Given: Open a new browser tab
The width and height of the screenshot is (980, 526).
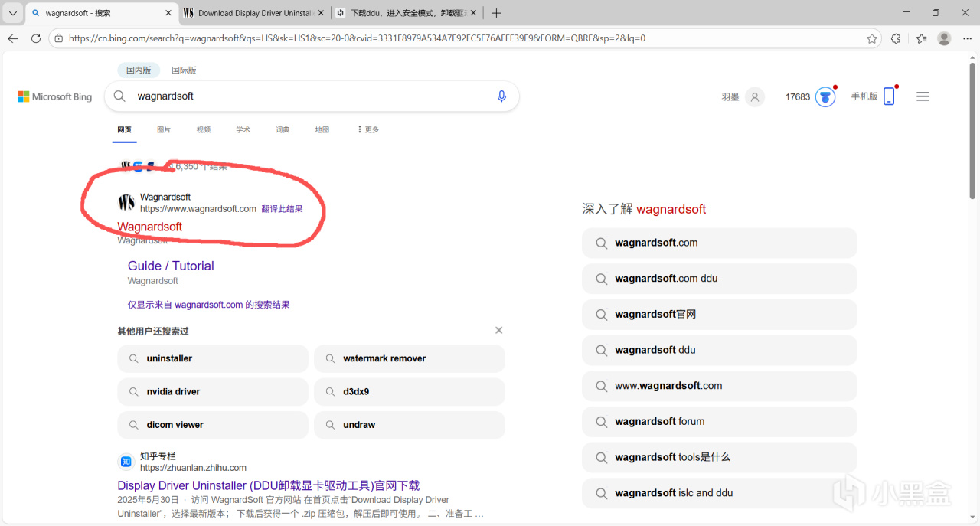Looking at the screenshot, I should pyautogui.click(x=496, y=13).
